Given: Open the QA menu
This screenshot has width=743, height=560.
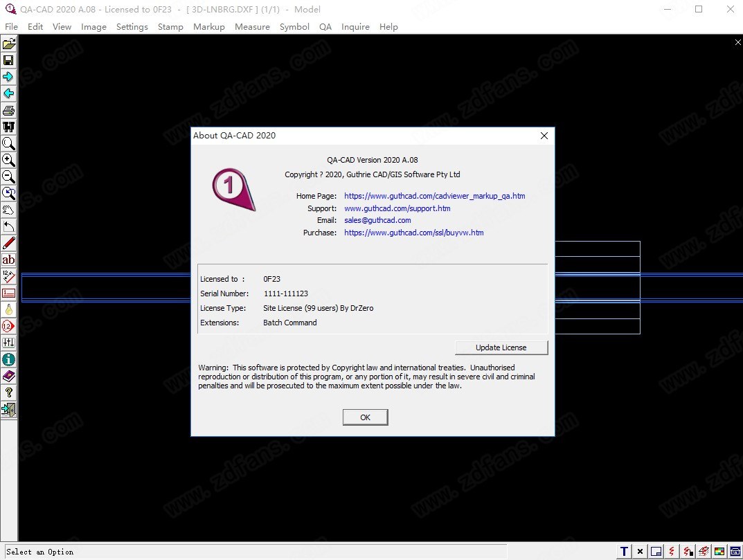Looking at the screenshot, I should pyautogui.click(x=325, y=27).
